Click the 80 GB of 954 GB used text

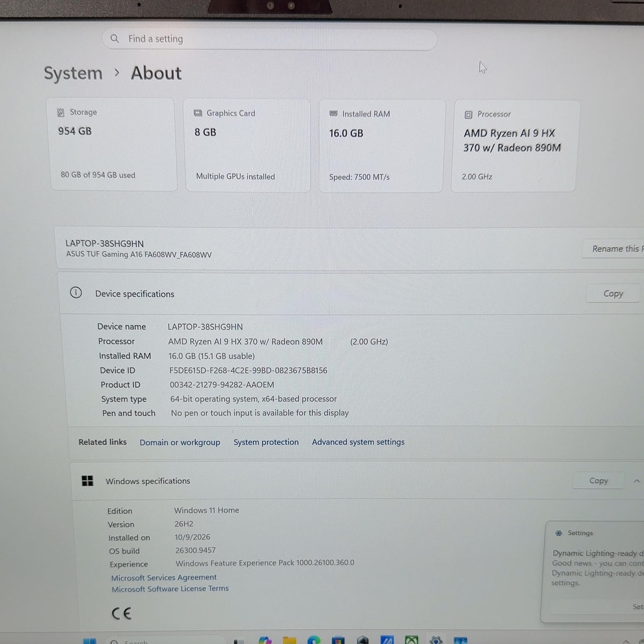[x=98, y=175]
